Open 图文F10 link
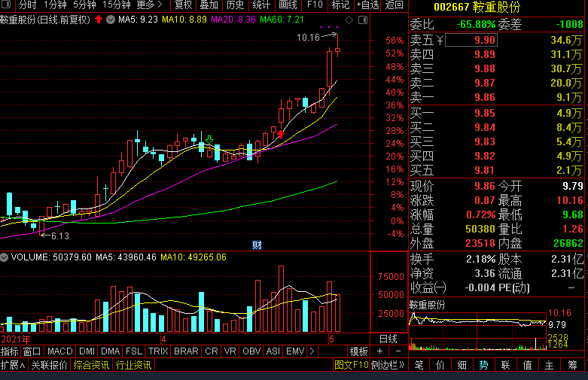The height and width of the screenshot is (380, 588). coord(351,365)
